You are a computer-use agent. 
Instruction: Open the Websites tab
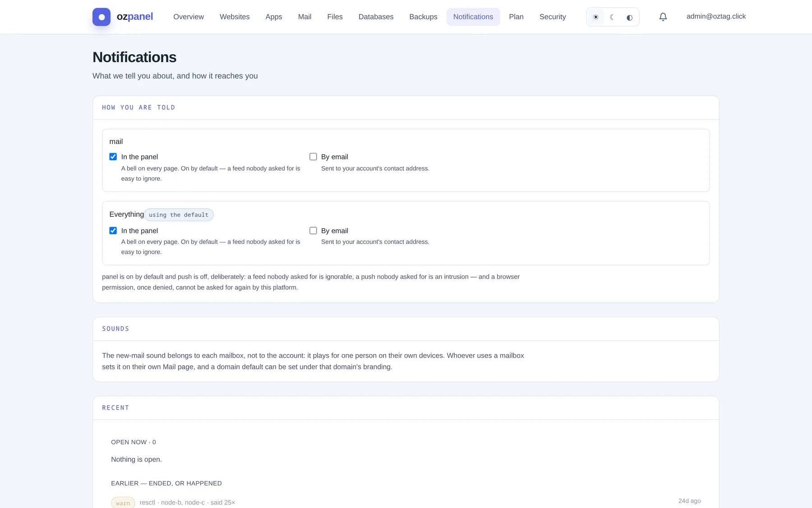coord(235,17)
